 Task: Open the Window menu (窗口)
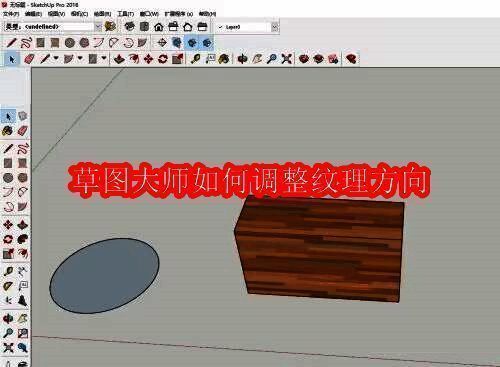click(149, 14)
